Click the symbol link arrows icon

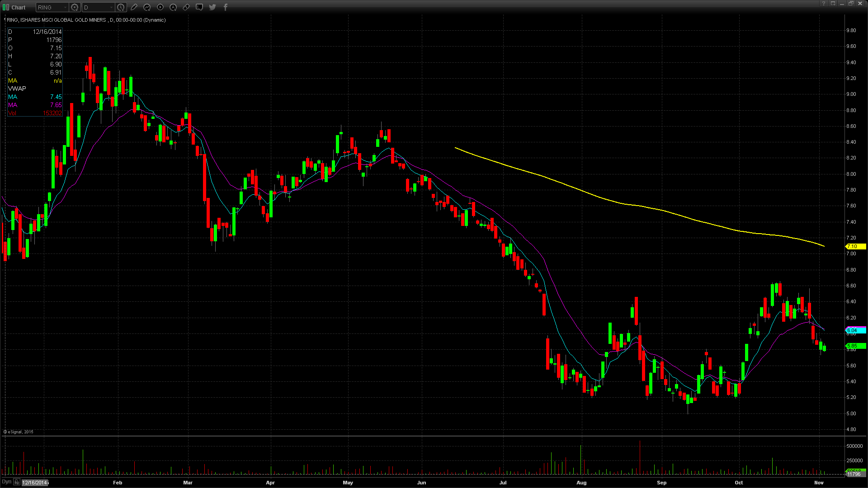[186, 7]
